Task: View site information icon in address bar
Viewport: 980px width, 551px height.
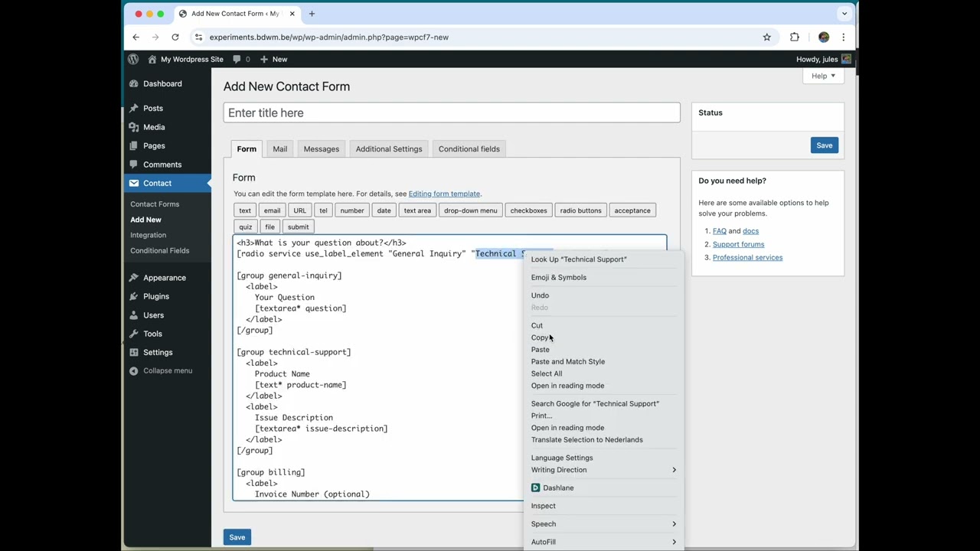Action: [199, 37]
